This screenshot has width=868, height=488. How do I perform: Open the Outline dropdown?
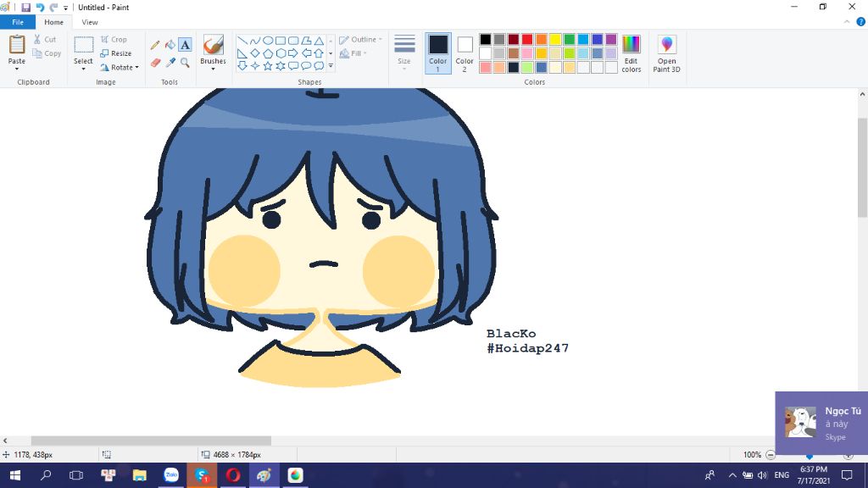pos(360,39)
